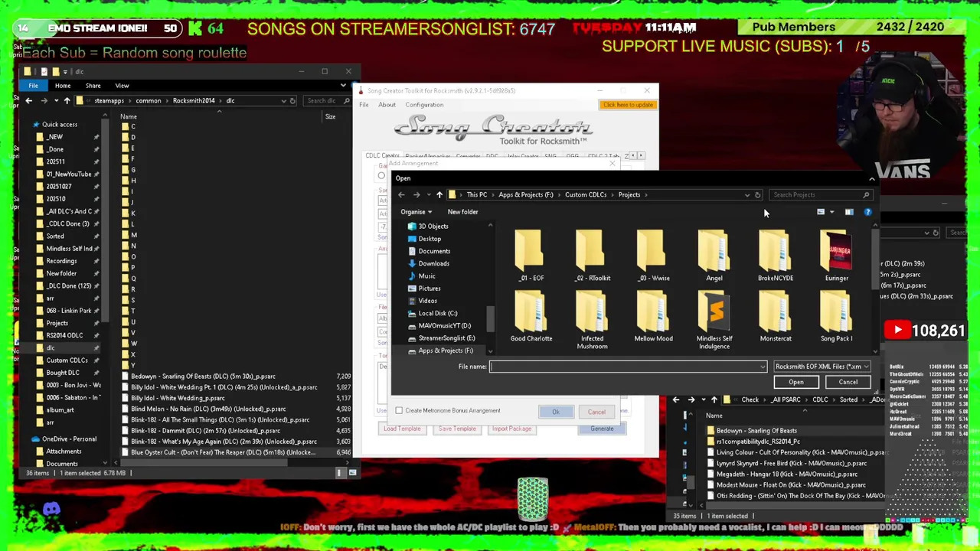Open the View tab in dlc Explorer

[x=122, y=86]
